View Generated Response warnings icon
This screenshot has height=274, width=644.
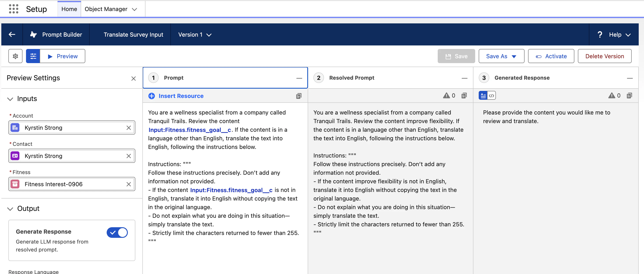(x=612, y=95)
